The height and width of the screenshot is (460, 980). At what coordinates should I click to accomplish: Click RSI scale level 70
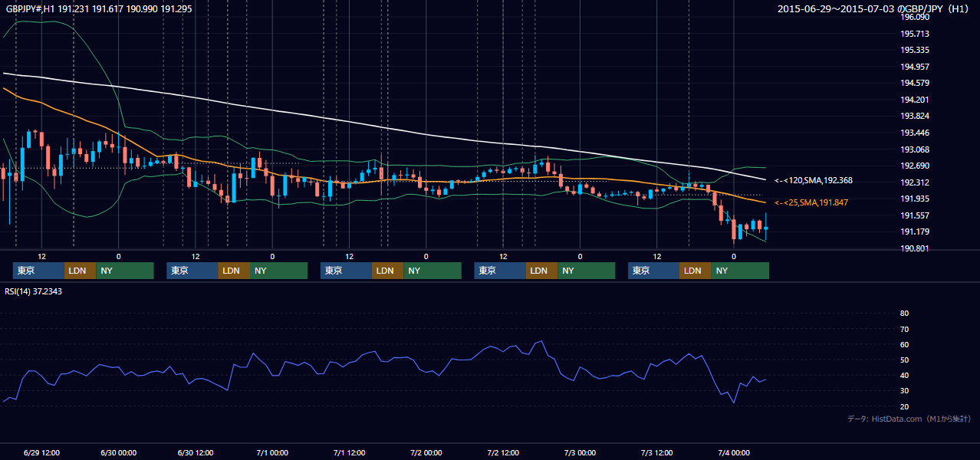coord(904,329)
